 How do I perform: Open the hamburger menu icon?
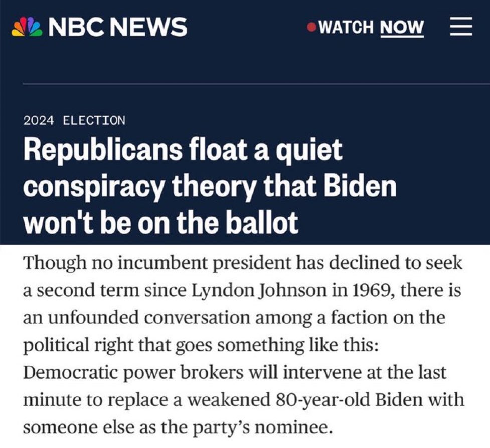[461, 27]
